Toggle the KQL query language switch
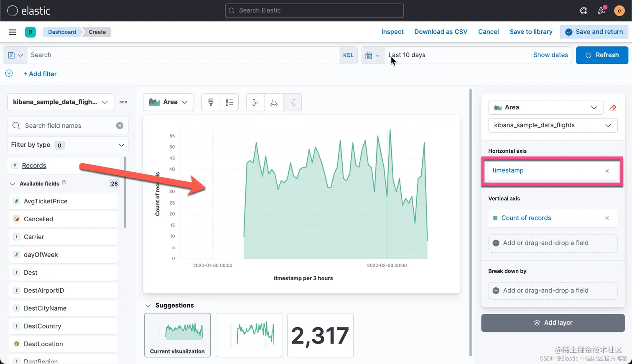This screenshot has width=632, height=364. tap(348, 55)
